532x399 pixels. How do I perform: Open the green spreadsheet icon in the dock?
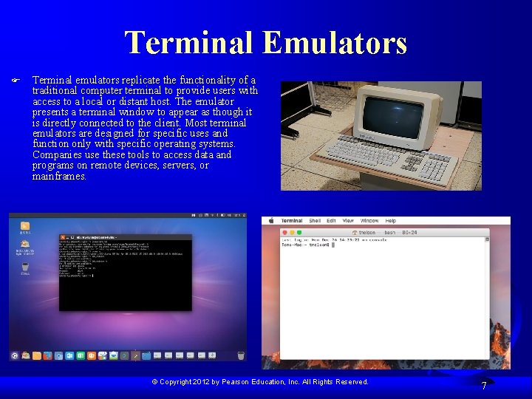[81, 355]
